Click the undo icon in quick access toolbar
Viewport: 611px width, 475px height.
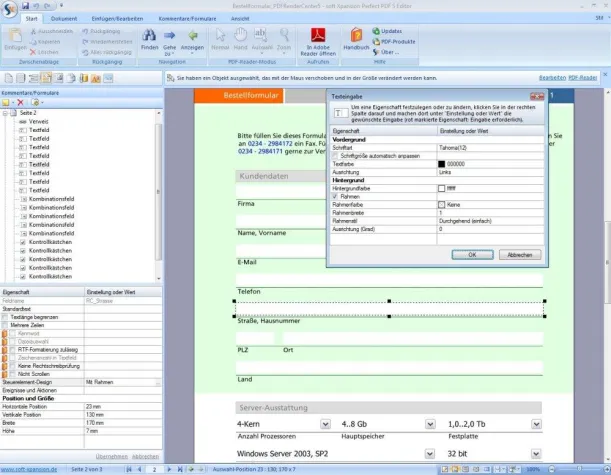pyautogui.click(x=36, y=5)
